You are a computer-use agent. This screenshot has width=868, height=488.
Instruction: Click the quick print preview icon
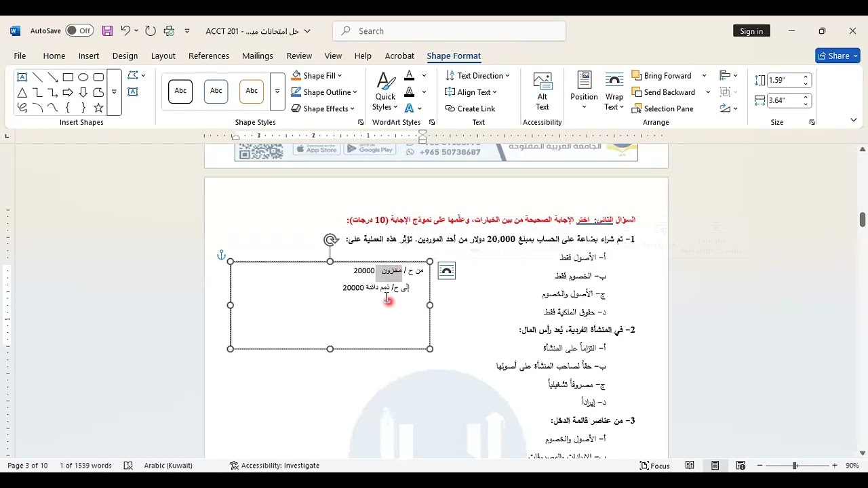(170, 31)
